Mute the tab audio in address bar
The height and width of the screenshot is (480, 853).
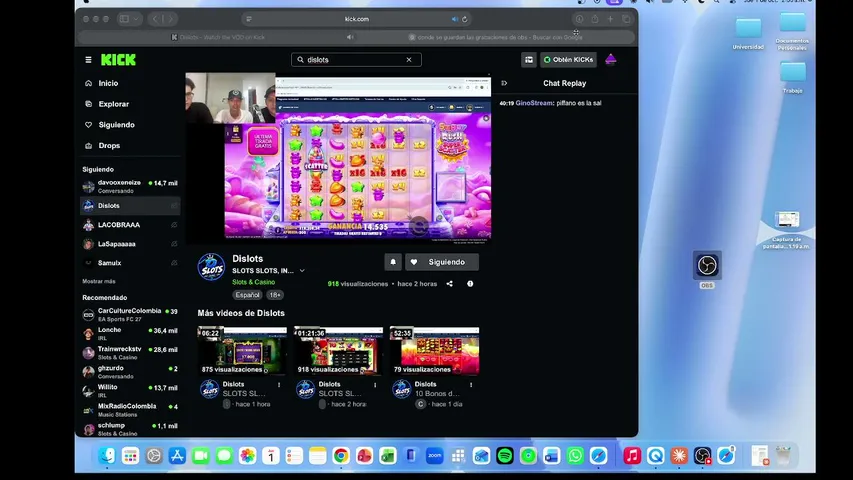tap(455, 19)
